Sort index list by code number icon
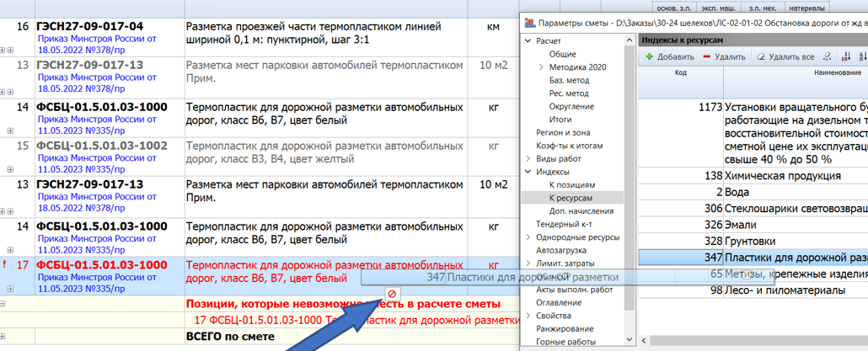Screen dimensions: 868x351 click(x=846, y=56)
